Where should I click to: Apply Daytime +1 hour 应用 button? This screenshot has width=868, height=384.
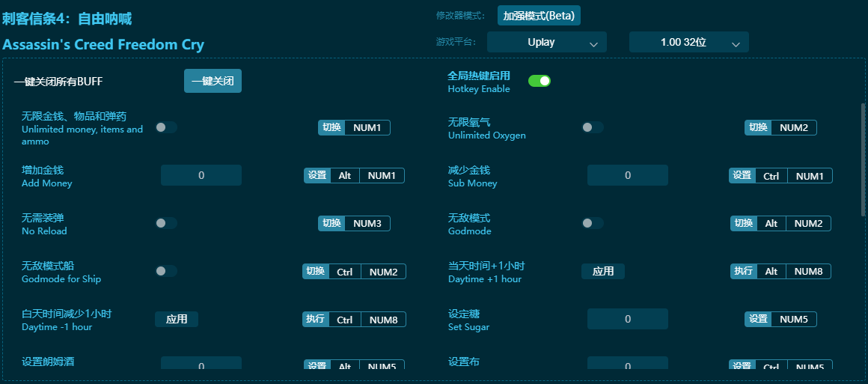(x=603, y=271)
